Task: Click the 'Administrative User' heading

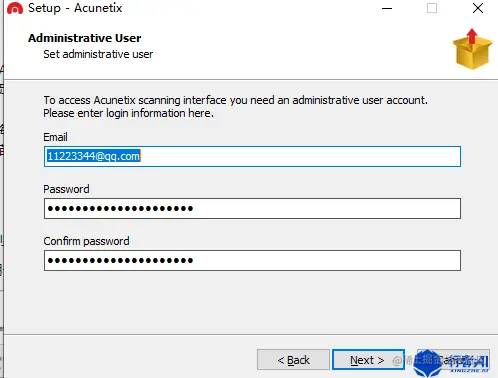Action: (x=85, y=38)
